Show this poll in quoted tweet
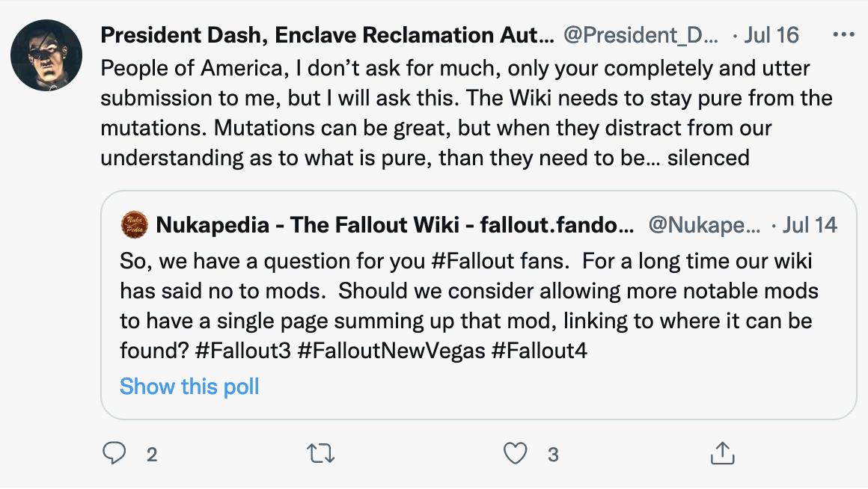The image size is (868, 489). 189,387
